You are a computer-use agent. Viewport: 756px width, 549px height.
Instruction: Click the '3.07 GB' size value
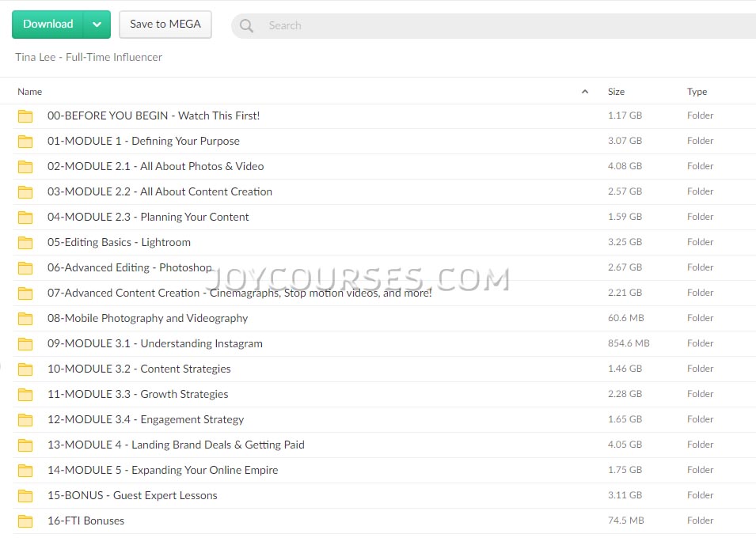(x=625, y=141)
